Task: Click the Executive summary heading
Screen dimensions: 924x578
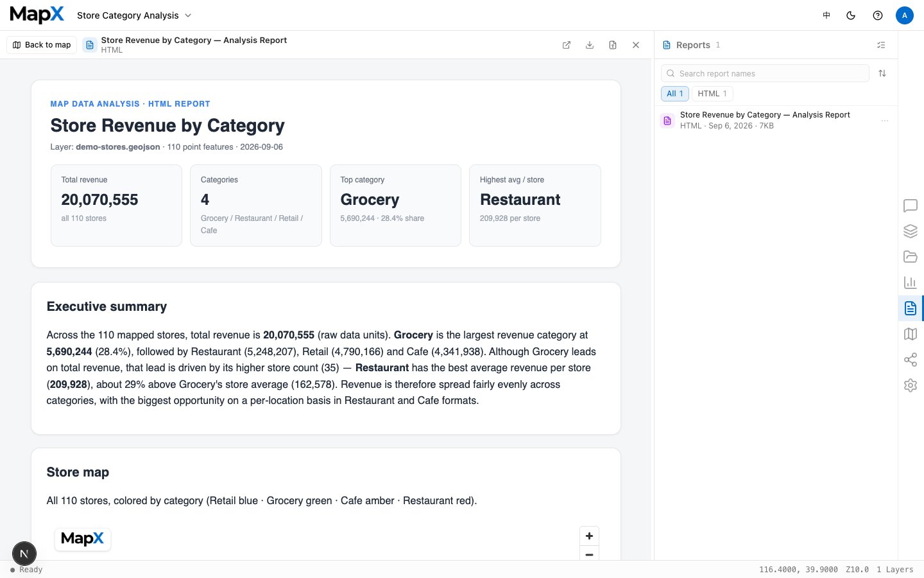Action: 107,307
